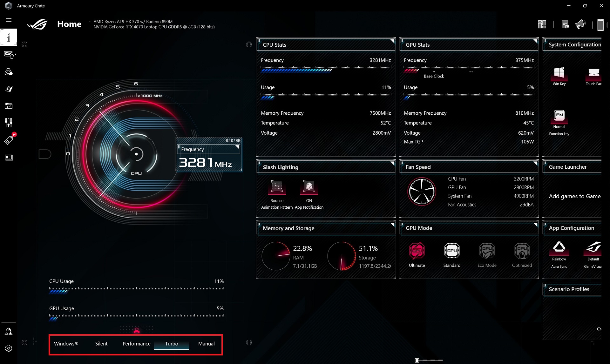Open the Device keyboard icon in sidebar

coord(9,55)
